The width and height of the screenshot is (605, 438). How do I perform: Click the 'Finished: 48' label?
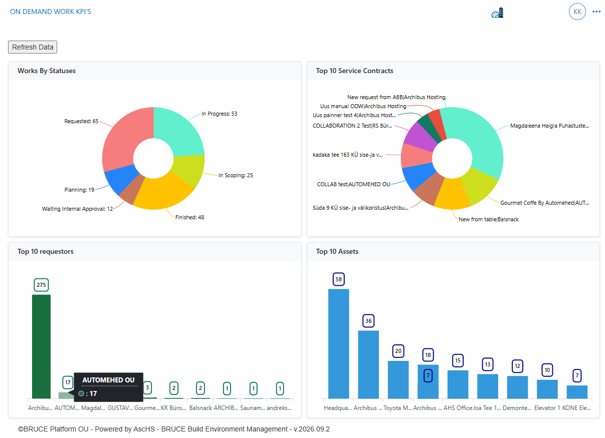click(190, 217)
